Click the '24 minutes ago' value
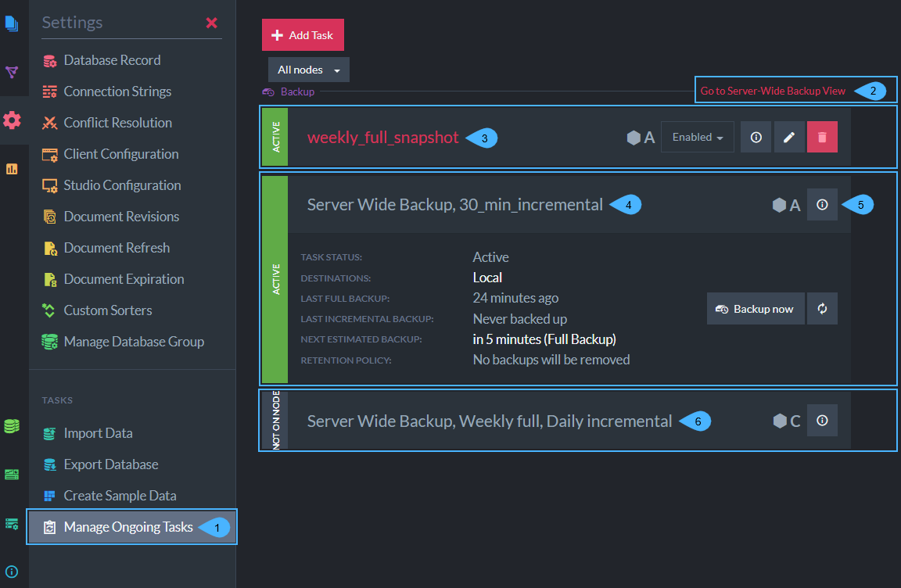The height and width of the screenshot is (588, 901). coord(515,298)
